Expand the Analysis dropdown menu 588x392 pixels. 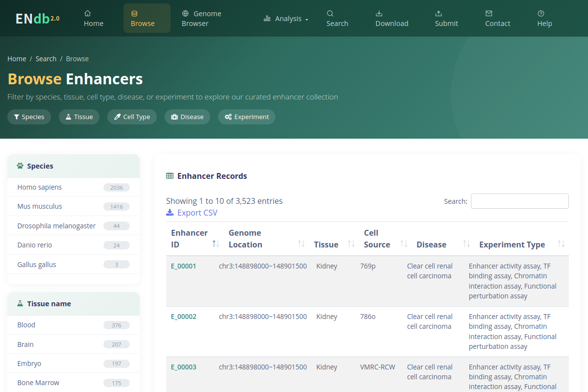(x=286, y=19)
